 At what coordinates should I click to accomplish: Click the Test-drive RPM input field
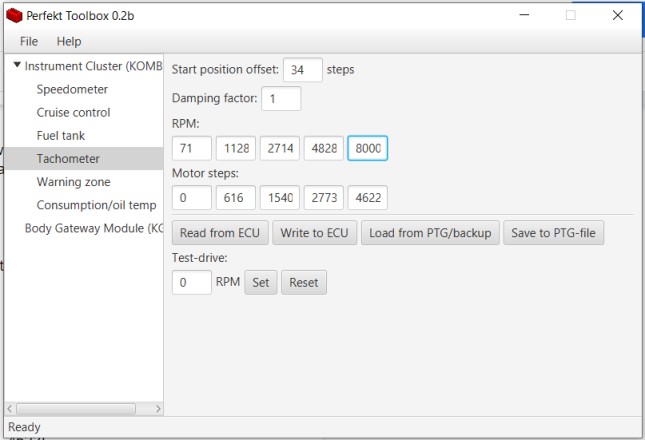point(192,282)
